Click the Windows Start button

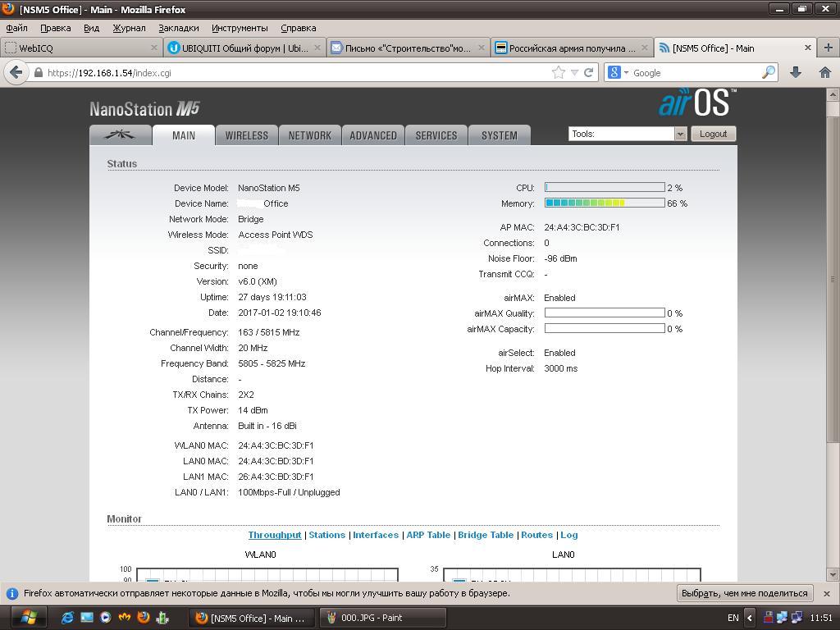tap(29, 618)
